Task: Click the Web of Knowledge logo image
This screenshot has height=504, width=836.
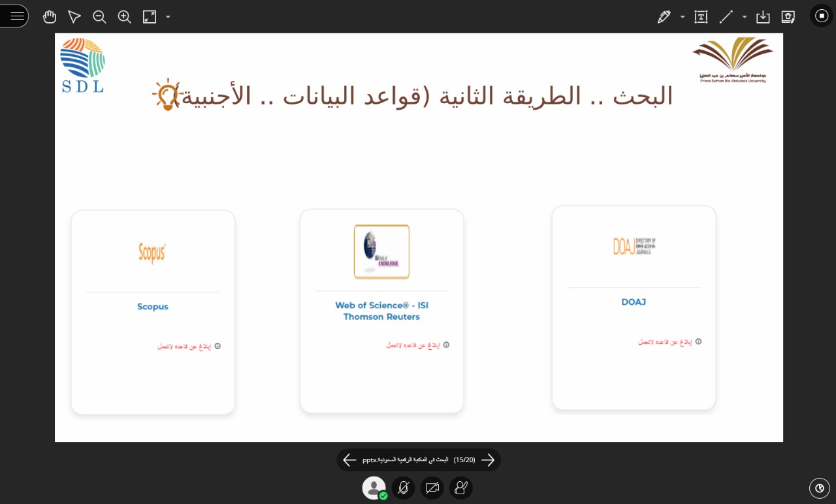Action: click(x=381, y=252)
